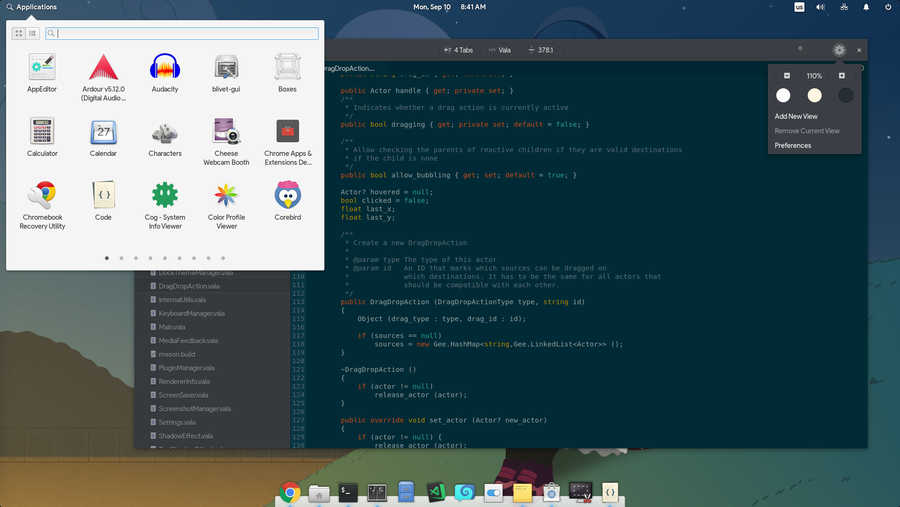The image size is (900, 507).
Task: Launch Color Profile Viewer
Action: click(x=227, y=195)
